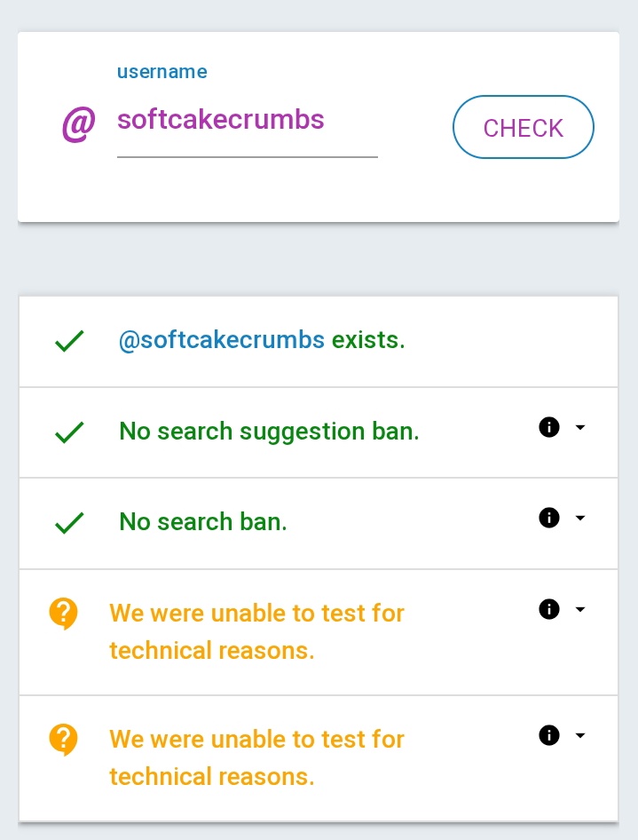Click the username field label

[x=162, y=72]
